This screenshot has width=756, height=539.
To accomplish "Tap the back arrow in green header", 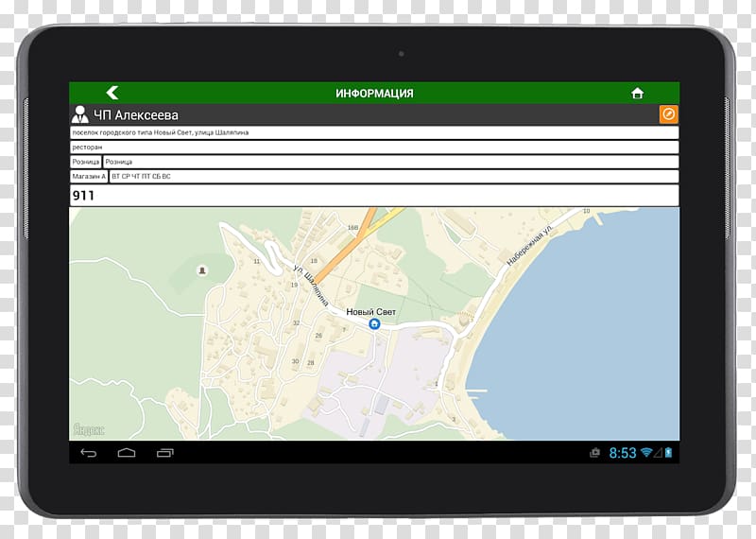I will (x=112, y=93).
